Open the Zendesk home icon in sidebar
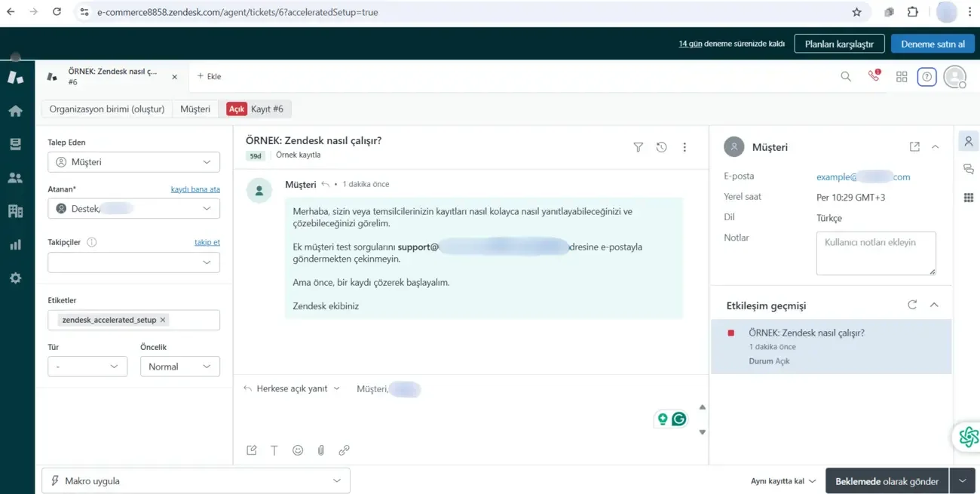Screen dimensions: 980x494 pos(15,111)
